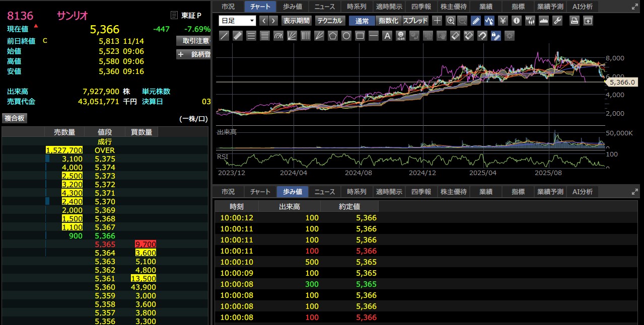The image size is (644, 325).
Task: Select the trend line drawing tool
Action: tap(224, 36)
